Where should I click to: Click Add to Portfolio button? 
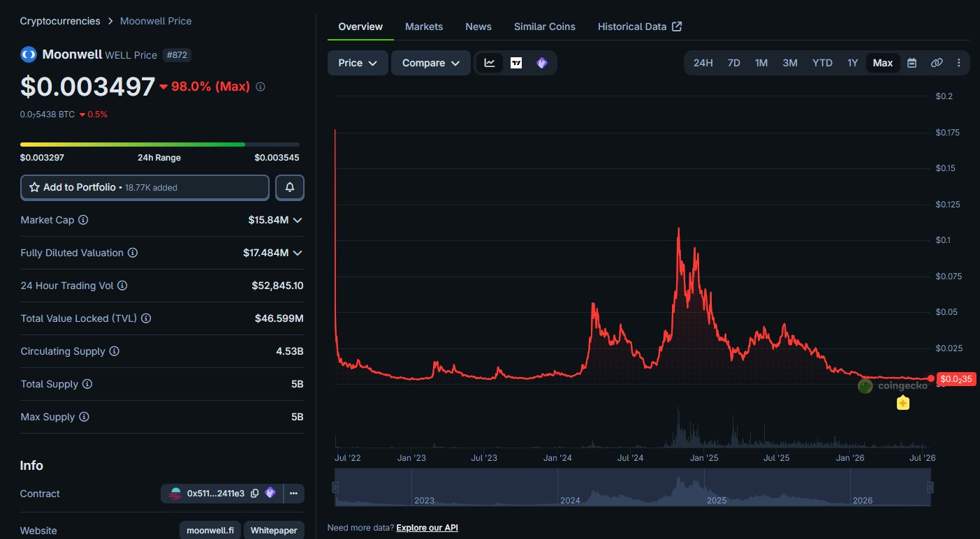tap(145, 187)
